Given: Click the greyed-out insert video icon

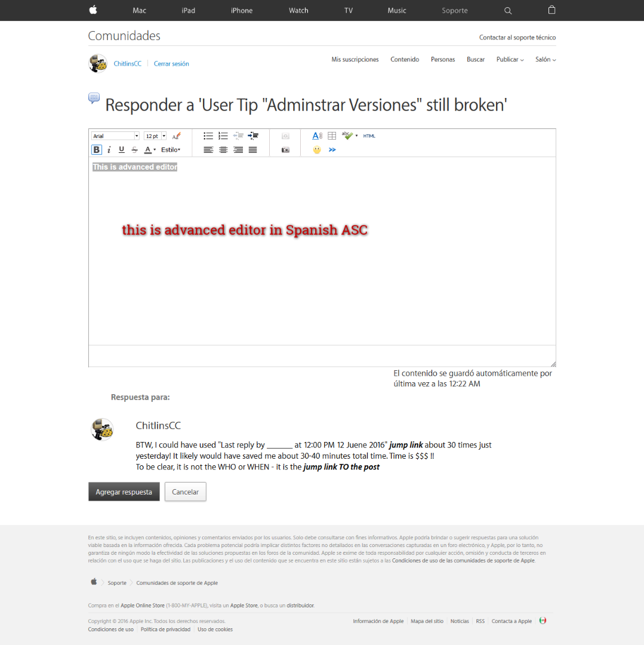Looking at the screenshot, I should [285, 136].
